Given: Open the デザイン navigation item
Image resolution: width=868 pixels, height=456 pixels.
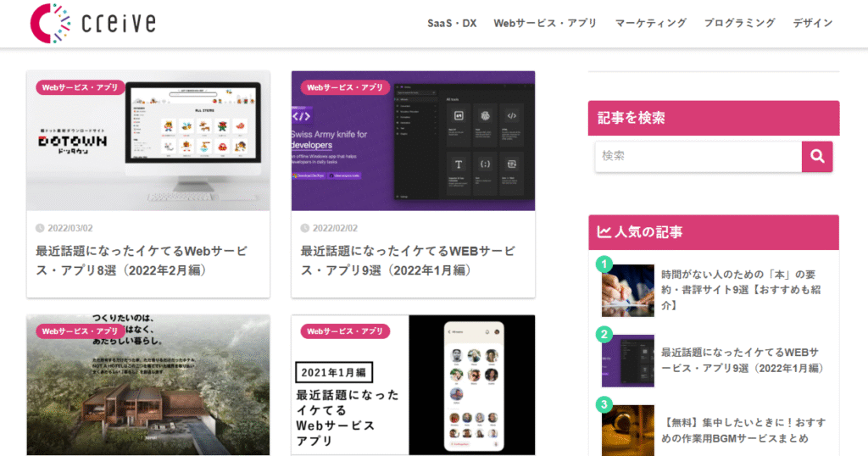Looking at the screenshot, I should [812, 23].
